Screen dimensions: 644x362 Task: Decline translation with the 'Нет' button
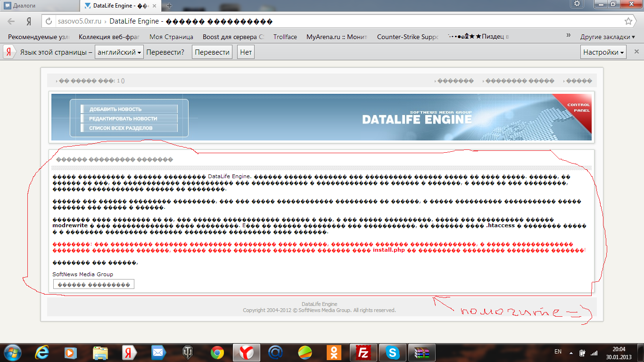(x=246, y=52)
